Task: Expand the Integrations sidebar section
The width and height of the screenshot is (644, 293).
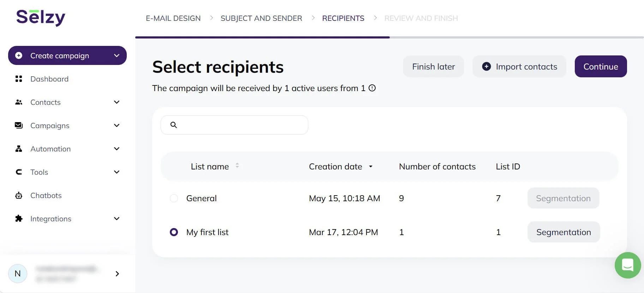Action: (117, 219)
